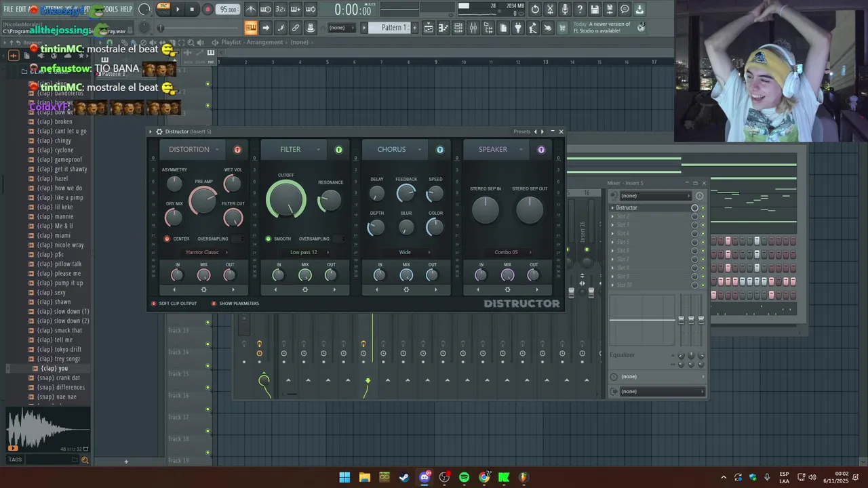Open the Mixer input (none) dropdown

[655, 196]
